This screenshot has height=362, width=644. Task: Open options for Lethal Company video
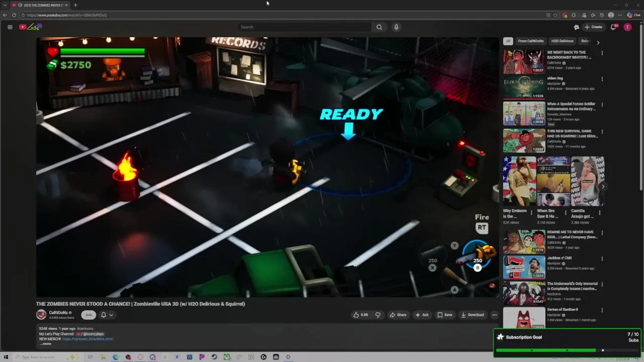click(x=602, y=233)
